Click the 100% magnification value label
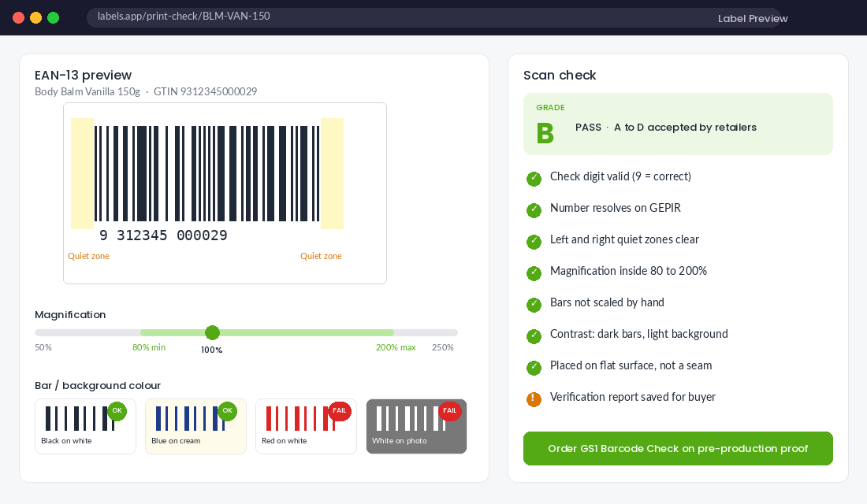 [x=212, y=350]
